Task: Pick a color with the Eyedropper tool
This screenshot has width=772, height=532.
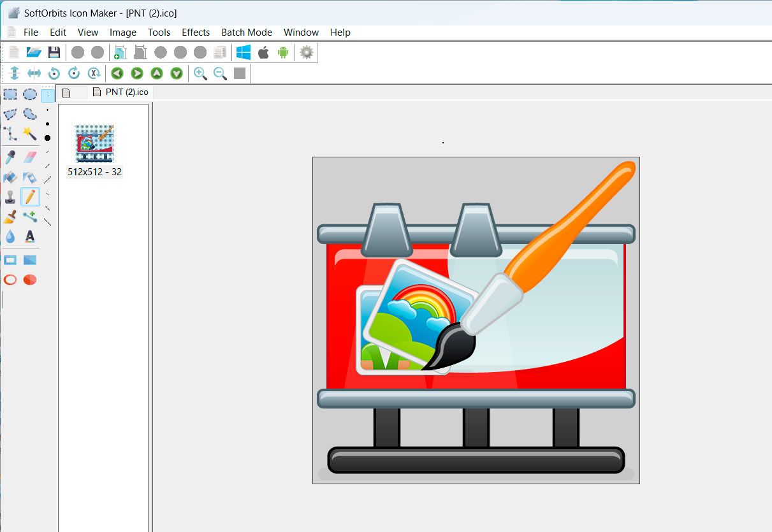Action: 10,155
